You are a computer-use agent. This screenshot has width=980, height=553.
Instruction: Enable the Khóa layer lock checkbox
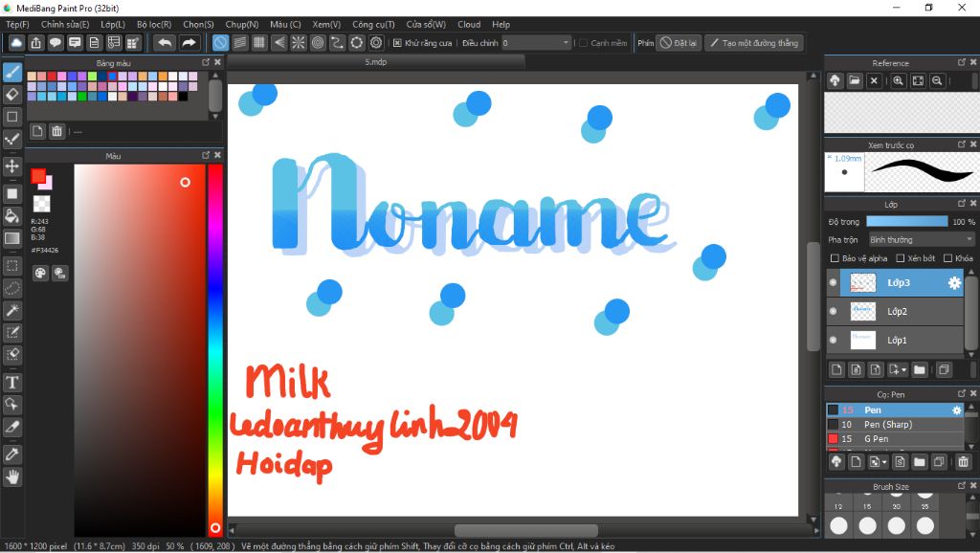tap(947, 258)
